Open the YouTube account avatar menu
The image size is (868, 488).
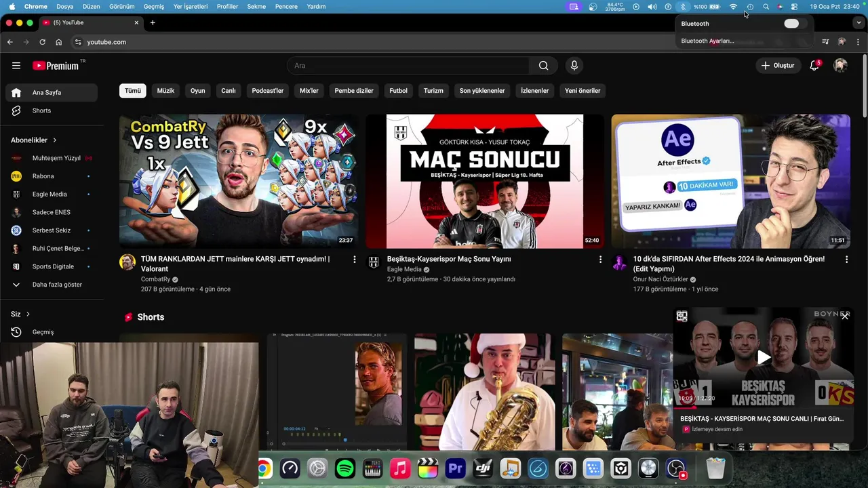[840, 66]
